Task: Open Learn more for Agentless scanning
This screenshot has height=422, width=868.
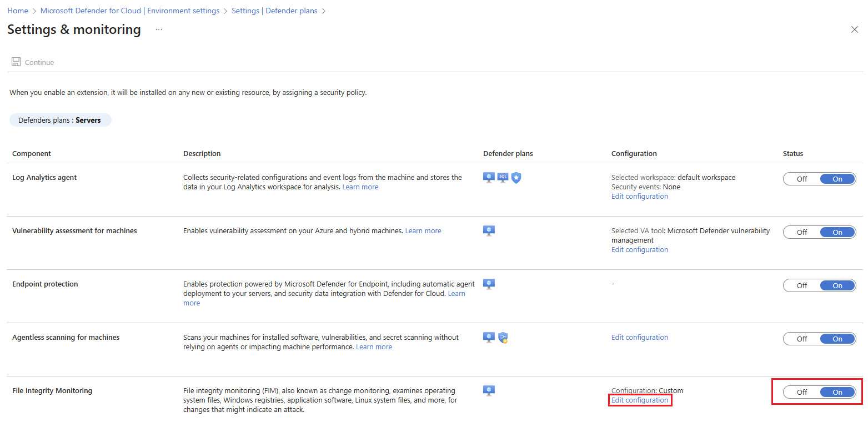Action: click(374, 346)
